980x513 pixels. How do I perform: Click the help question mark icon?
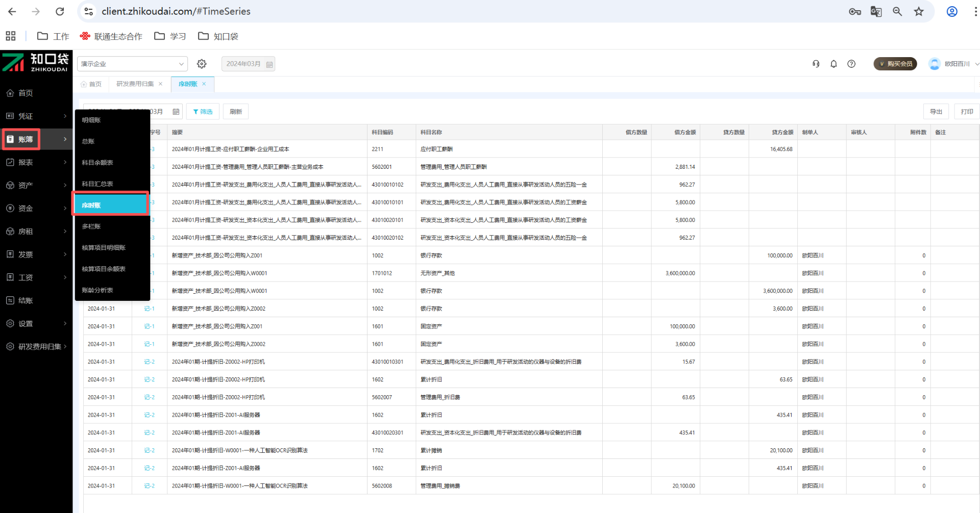point(851,64)
